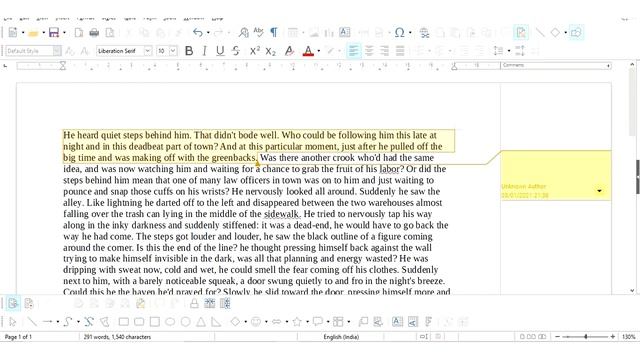Apply subscript formatting

pos(271,51)
